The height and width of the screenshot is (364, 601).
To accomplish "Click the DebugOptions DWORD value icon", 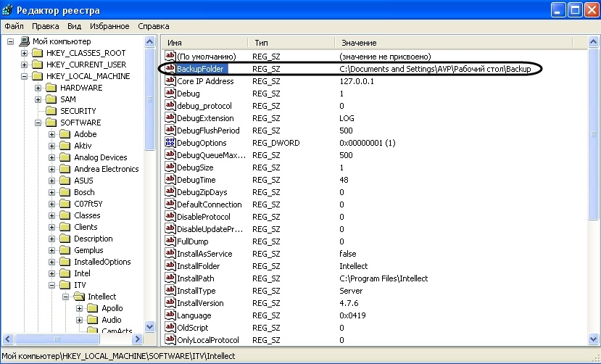I will coord(170,143).
